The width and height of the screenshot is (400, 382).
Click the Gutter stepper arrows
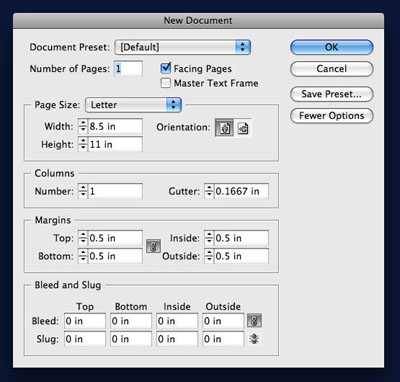coord(209,191)
